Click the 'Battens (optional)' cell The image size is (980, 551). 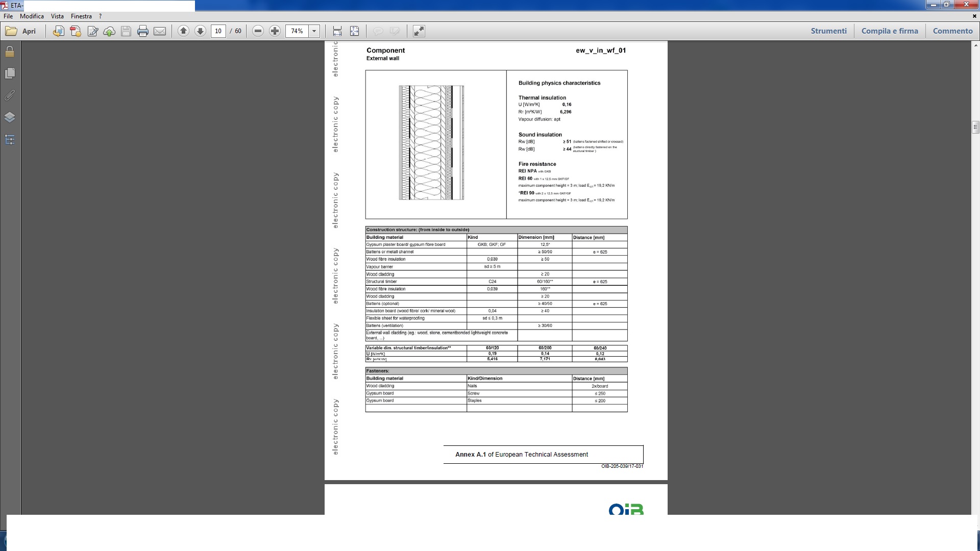pyautogui.click(x=416, y=304)
